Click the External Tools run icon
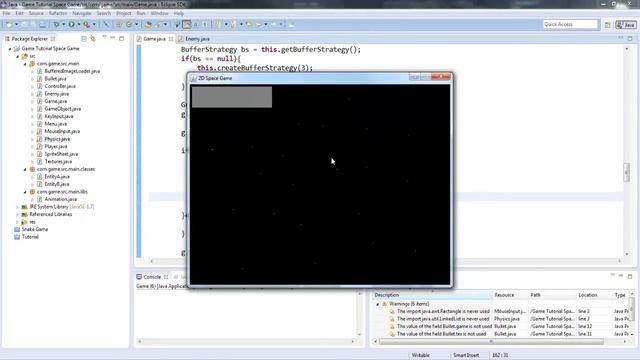 pos(87,25)
